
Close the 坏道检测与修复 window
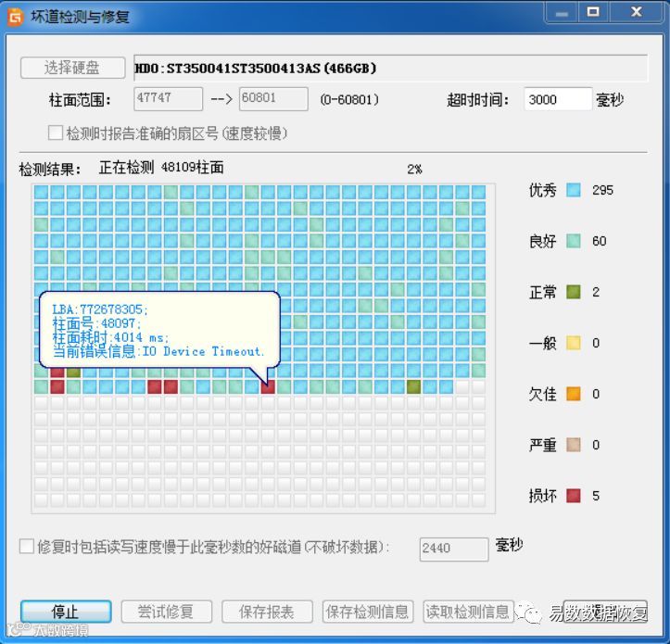[637, 12]
